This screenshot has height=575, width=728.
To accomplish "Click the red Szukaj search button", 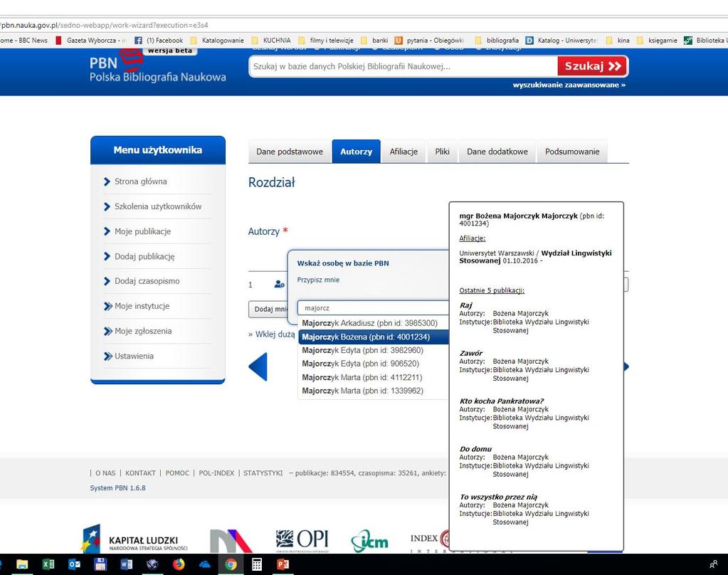I will click(592, 66).
